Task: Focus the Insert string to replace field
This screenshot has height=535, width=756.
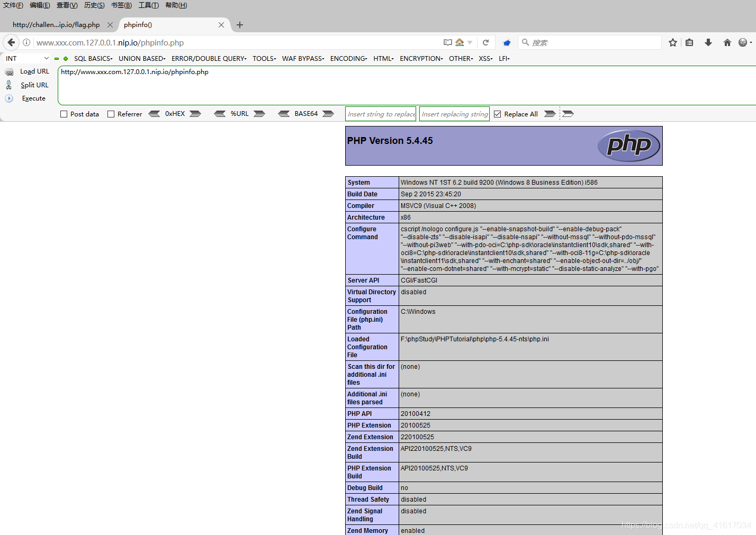Action: pyautogui.click(x=381, y=114)
